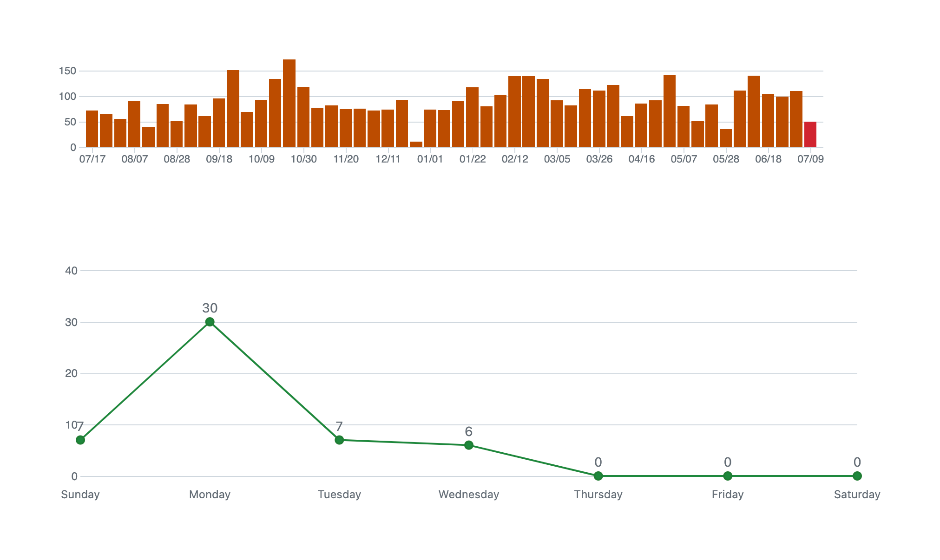This screenshot has width=940, height=560.
Task: Select the Friday data point at zero
Action: click(x=728, y=476)
